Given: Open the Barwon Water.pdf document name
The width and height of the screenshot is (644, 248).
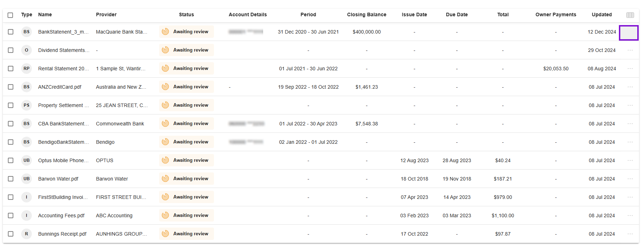Looking at the screenshot, I should tap(58, 179).
